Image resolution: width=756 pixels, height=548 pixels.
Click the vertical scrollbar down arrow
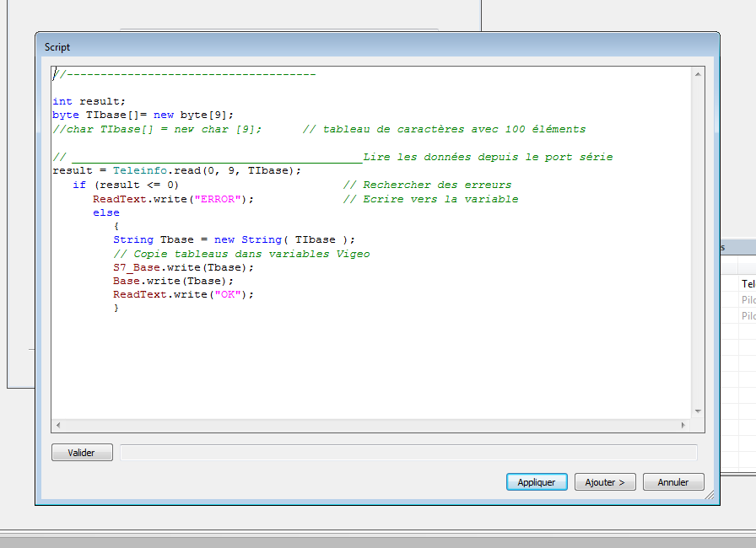point(698,411)
